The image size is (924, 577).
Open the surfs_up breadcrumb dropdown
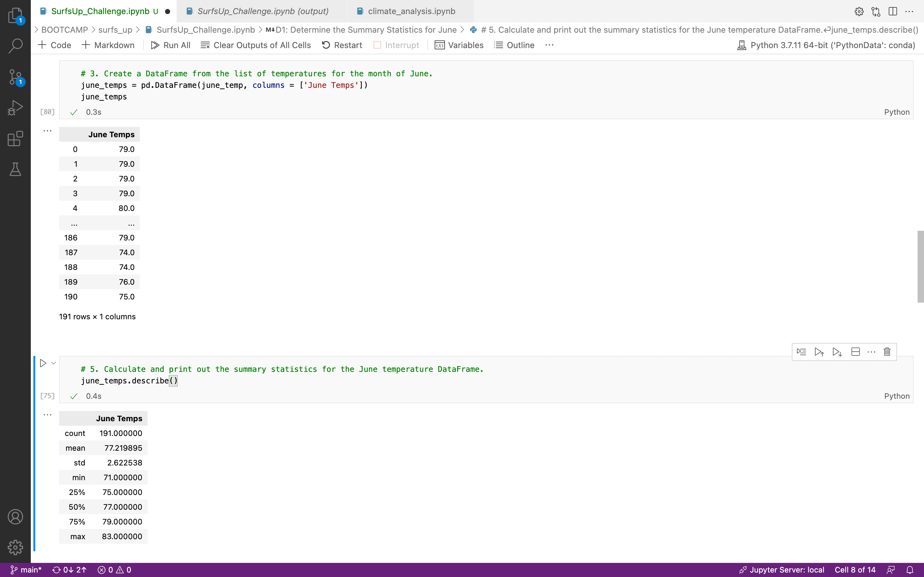pyautogui.click(x=116, y=29)
